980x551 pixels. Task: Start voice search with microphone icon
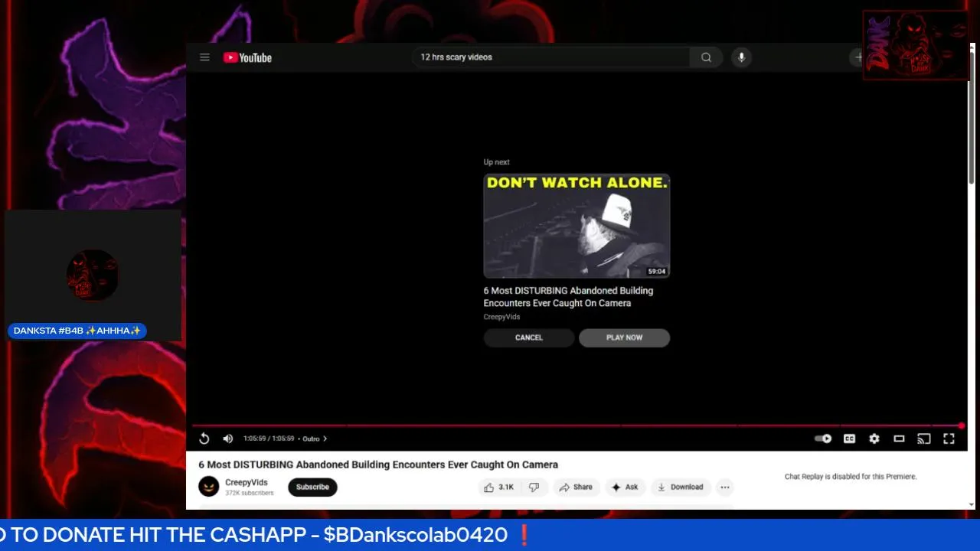[x=741, y=57]
